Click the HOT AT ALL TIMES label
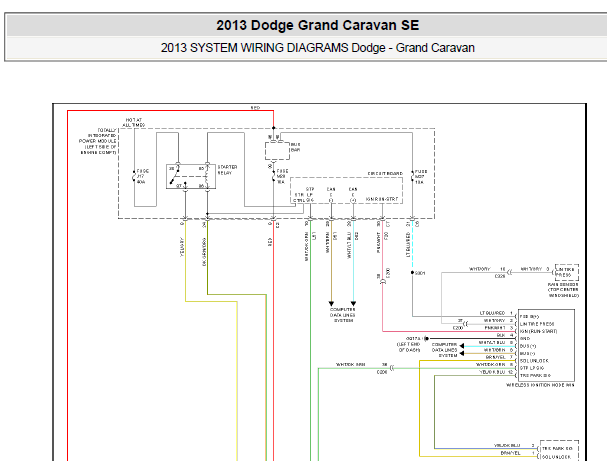This screenshot has height=461, width=607. tap(134, 123)
